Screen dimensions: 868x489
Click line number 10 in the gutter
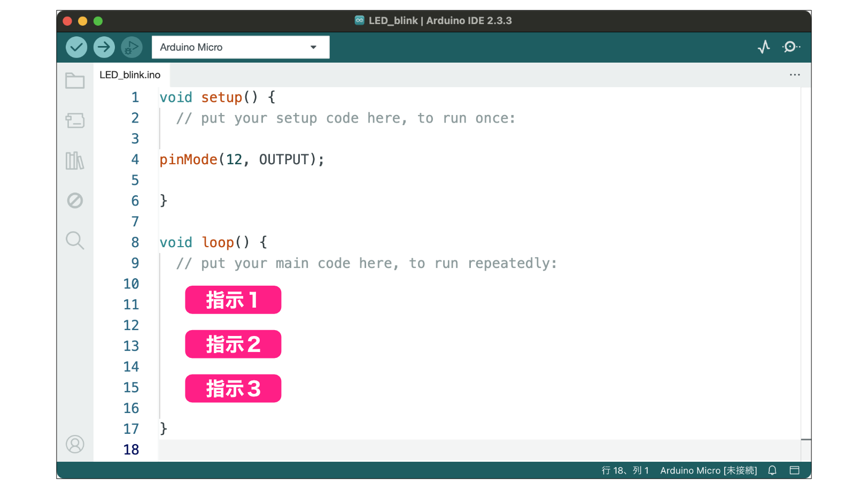point(131,284)
